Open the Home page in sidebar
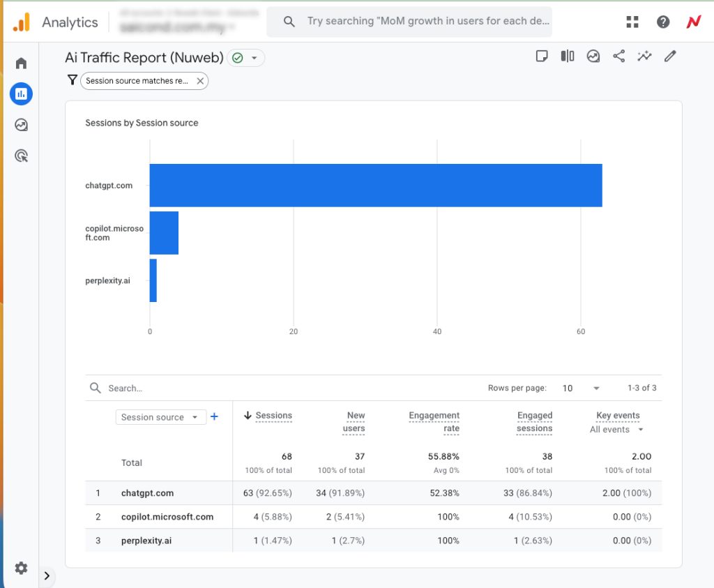 21,63
